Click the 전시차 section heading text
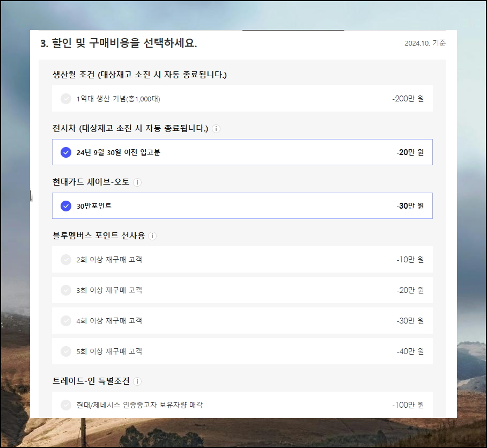 click(130, 128)
